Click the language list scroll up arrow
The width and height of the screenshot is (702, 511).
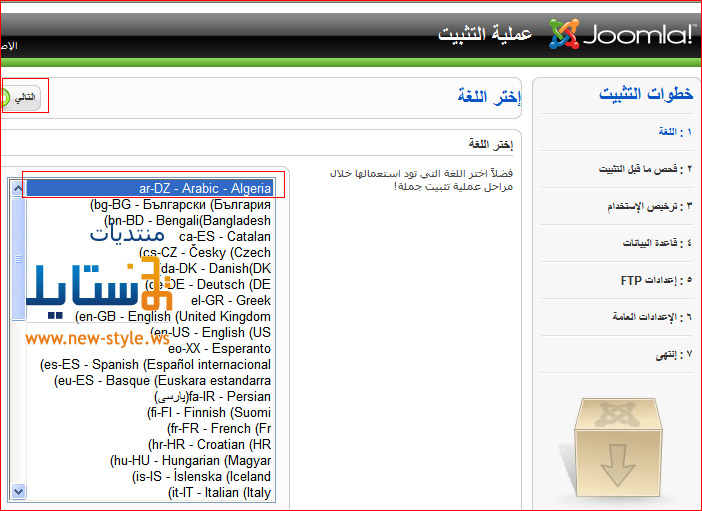coord(18,188)
